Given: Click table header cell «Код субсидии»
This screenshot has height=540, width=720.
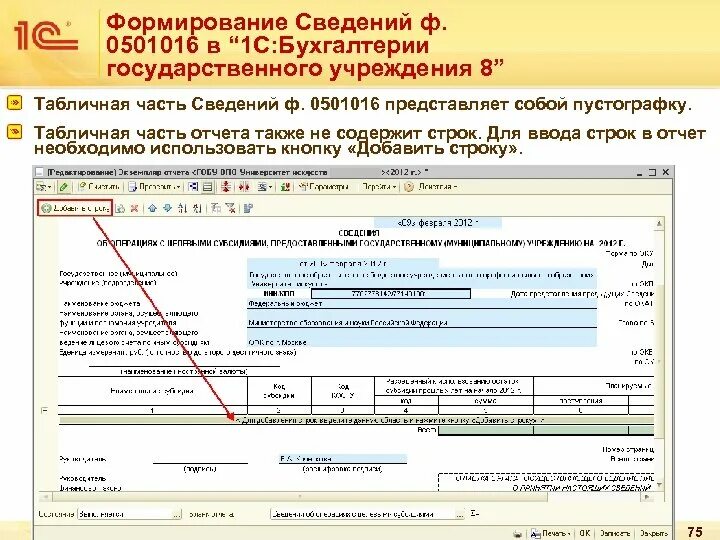Looking at the screenshot, I should coord(279,391).
